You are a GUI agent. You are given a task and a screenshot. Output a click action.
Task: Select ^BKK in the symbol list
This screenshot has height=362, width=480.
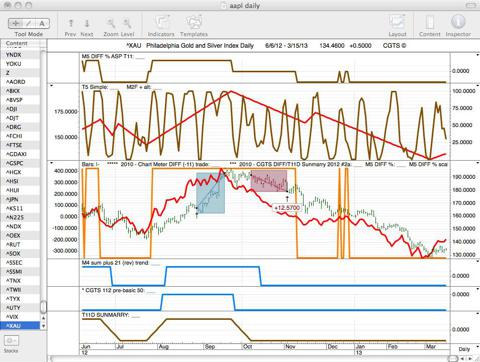pos(20,91)
